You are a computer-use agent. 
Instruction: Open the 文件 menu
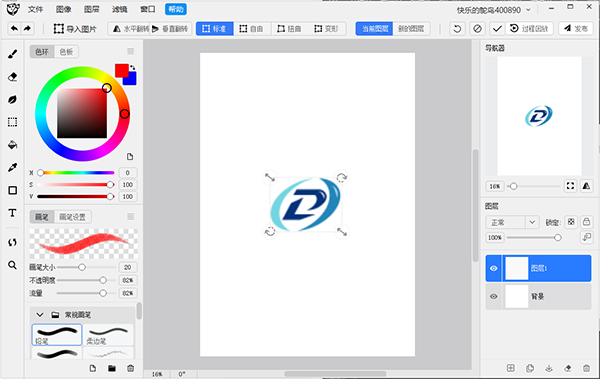click(x=35, y=9)
